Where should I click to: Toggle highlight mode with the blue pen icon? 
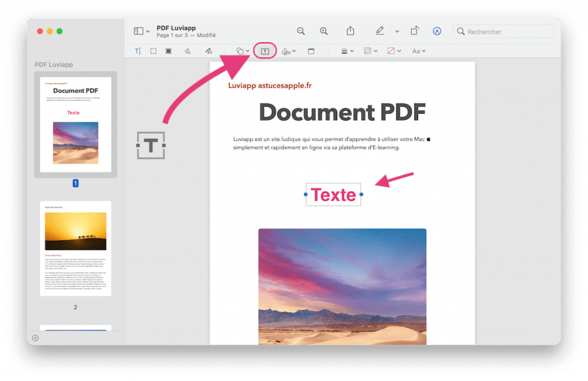pyautogui.click(x=437, y=31)
